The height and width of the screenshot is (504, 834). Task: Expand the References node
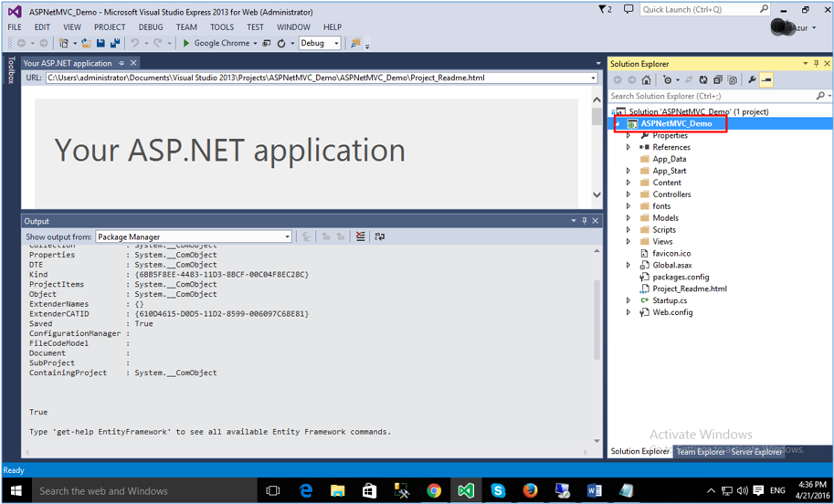coord(628,147)
